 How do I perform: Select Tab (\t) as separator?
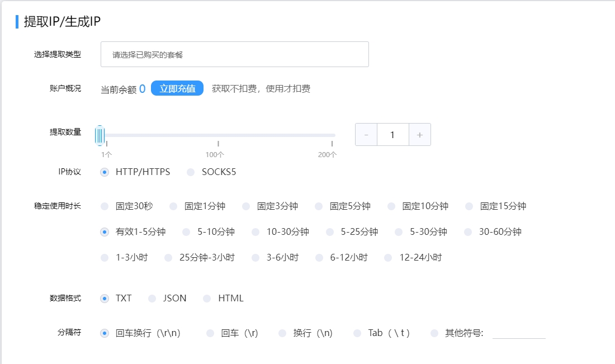[x=357, y=333]
